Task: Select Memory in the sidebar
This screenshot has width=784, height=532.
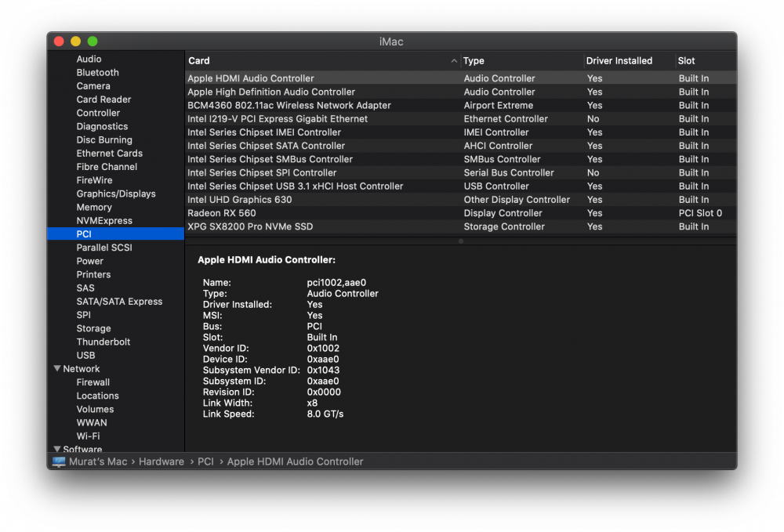Action: (x=94, y=208)
